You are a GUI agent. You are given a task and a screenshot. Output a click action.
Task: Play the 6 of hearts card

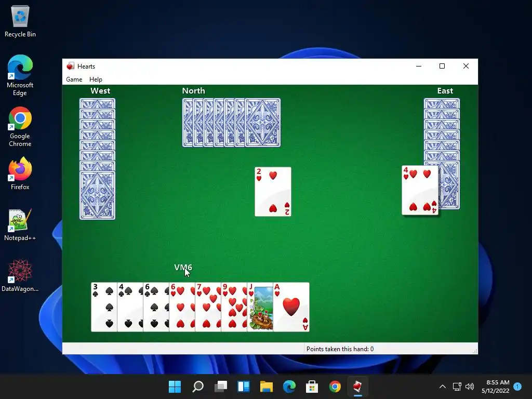pyautogui.click(x=182, y=307)
